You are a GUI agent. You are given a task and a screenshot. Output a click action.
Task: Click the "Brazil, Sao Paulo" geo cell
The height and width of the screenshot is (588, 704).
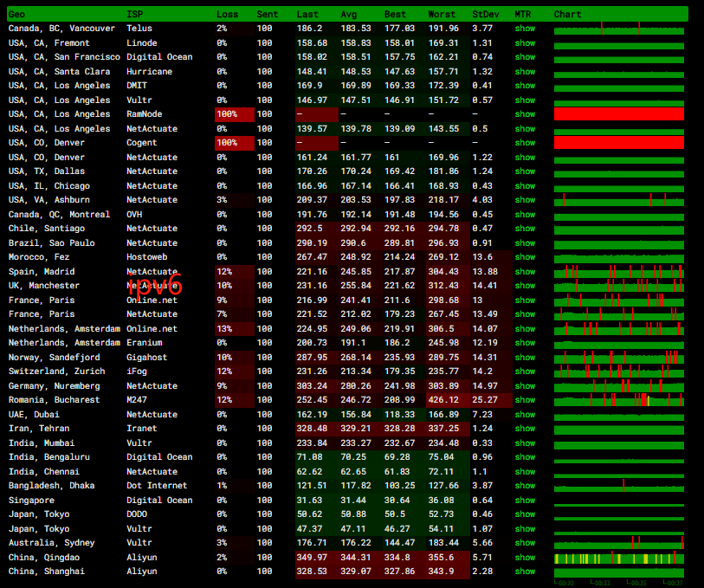point(52,242)
